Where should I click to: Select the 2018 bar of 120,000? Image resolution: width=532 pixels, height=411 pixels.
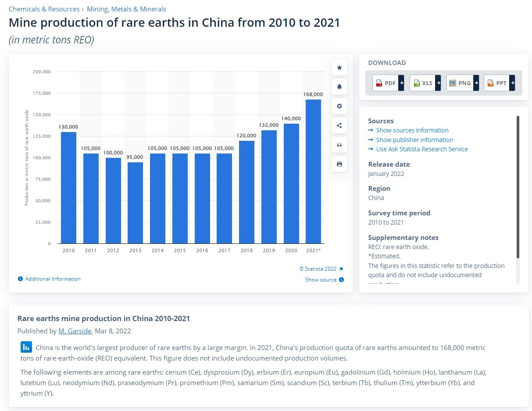click(246, 192)
